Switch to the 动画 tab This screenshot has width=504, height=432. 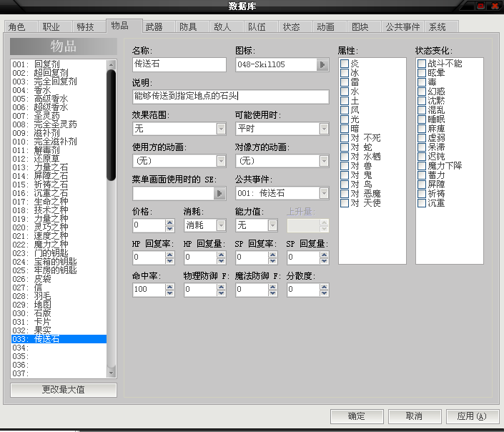(329, 26)
